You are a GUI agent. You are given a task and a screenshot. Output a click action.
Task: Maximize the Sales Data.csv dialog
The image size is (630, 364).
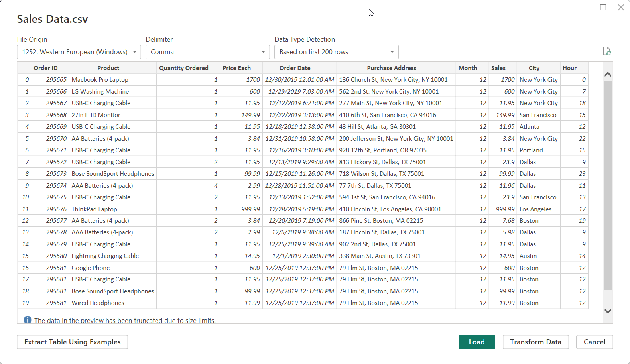click(603, 7)
